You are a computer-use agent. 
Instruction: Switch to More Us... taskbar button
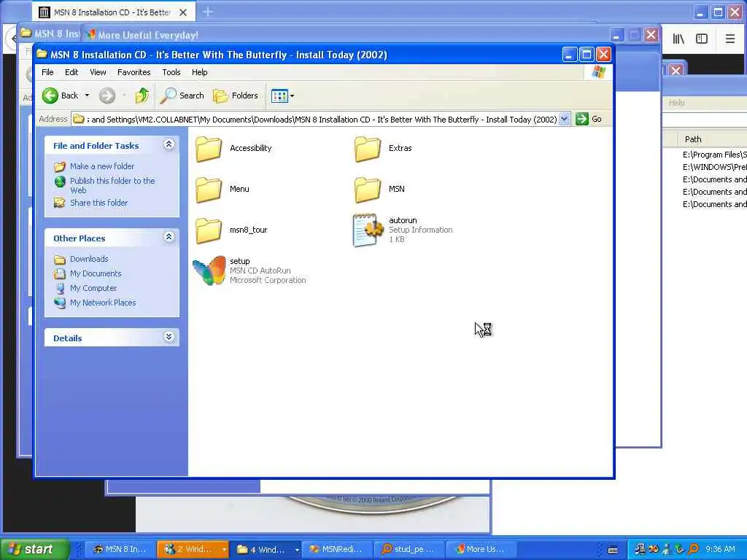(481, 550)
